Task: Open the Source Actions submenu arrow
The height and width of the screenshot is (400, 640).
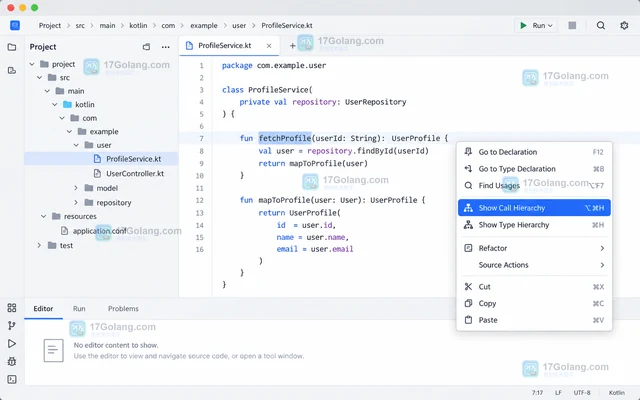Action: click(x=602, y=265)
